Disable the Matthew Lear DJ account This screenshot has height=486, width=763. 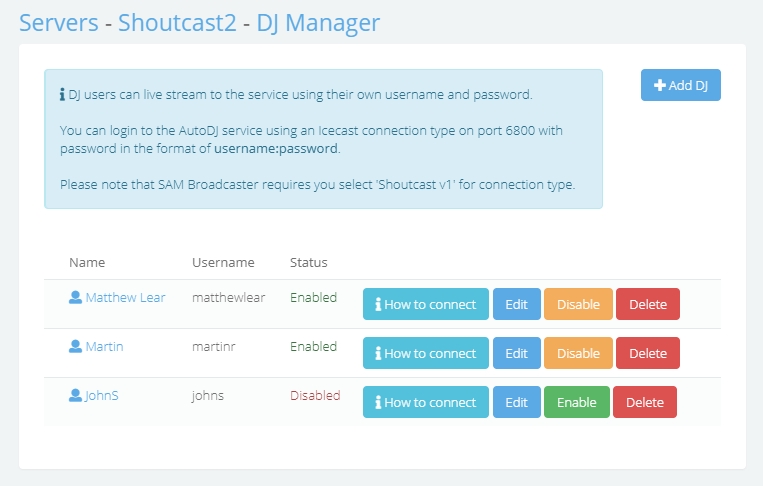578,304
